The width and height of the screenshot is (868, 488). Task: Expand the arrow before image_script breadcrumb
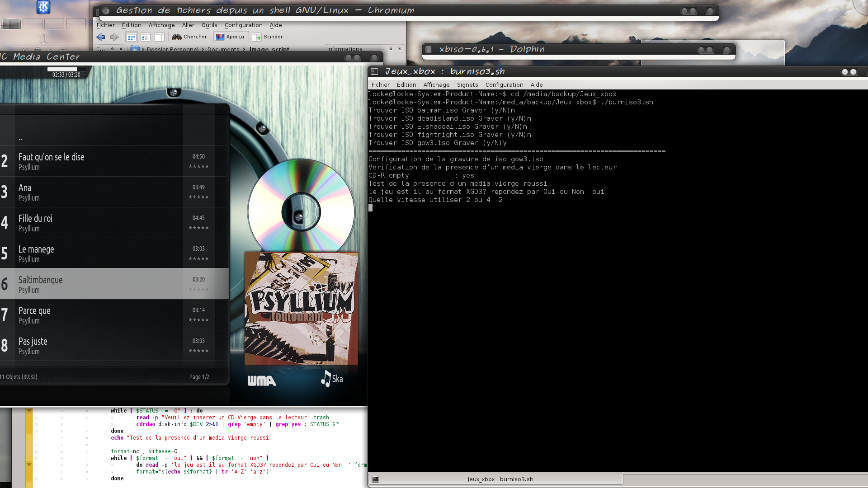(244, 49)
